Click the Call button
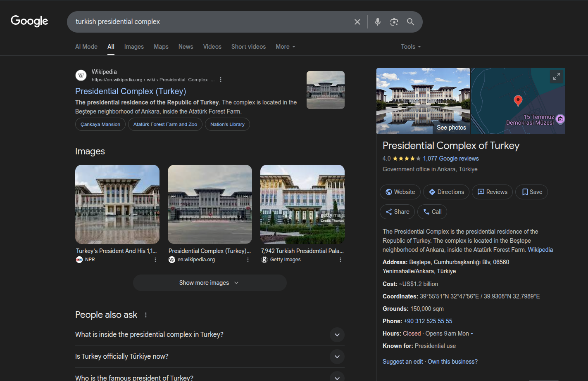 432,212
